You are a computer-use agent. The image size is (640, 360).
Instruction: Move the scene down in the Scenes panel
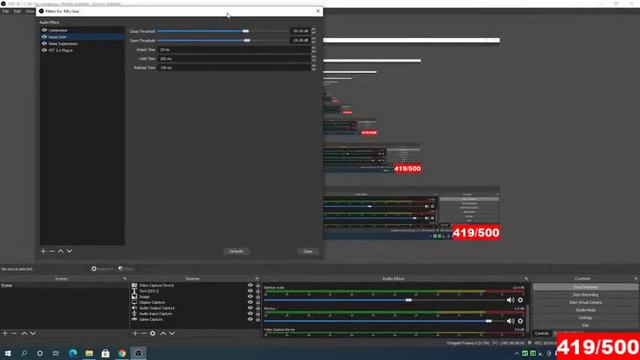33,333
